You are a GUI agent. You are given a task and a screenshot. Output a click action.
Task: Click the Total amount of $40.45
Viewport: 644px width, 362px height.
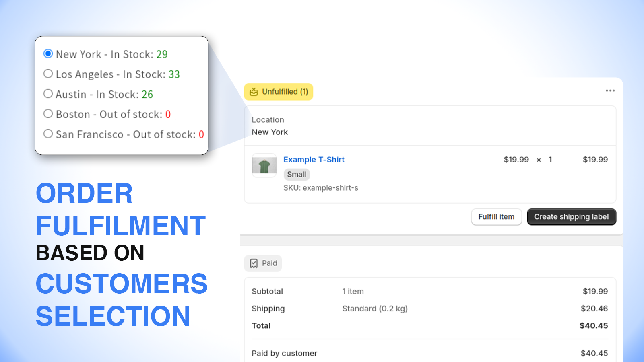coord(594,326)
